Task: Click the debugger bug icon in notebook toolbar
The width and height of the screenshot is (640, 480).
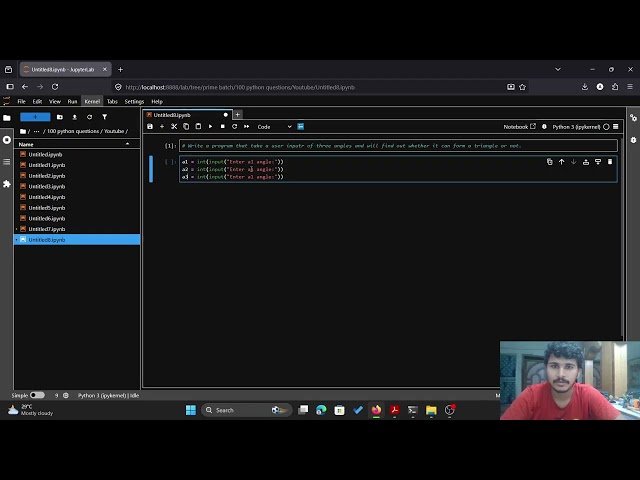Action: tap(544, 127)
